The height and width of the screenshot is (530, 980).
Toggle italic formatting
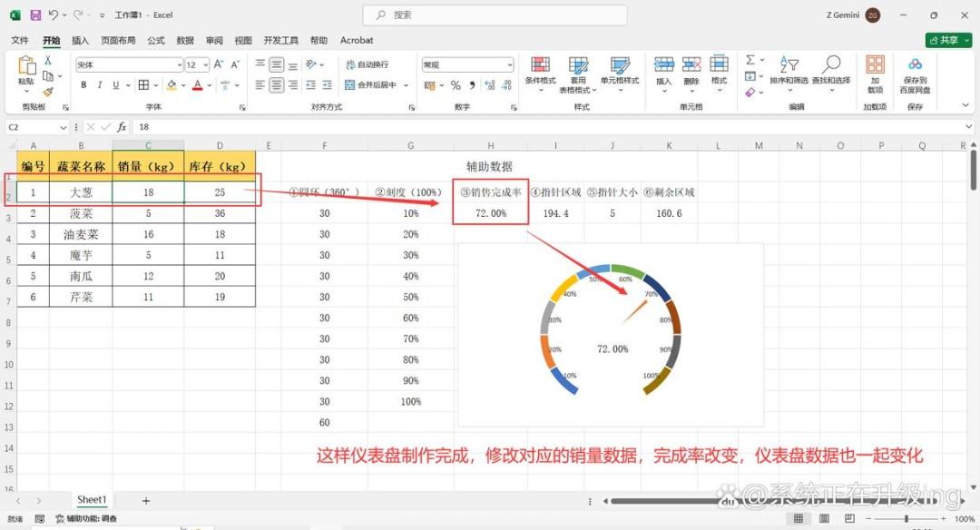pyautogui.click(x=100, y=85)
